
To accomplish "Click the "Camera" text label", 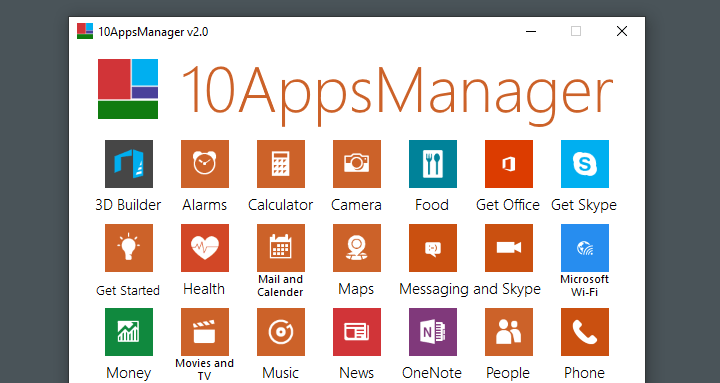I will click(356, 205).
